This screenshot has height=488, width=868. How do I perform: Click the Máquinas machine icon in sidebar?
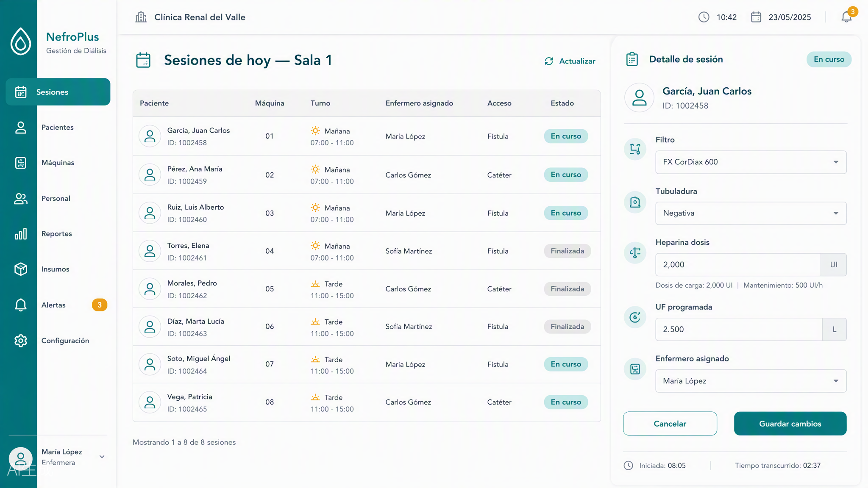(x=21, y=163)
